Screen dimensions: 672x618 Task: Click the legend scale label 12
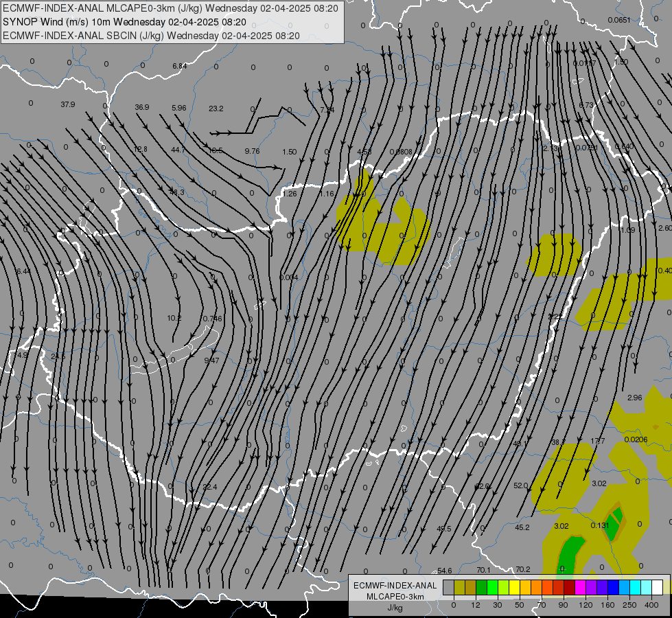476,605
